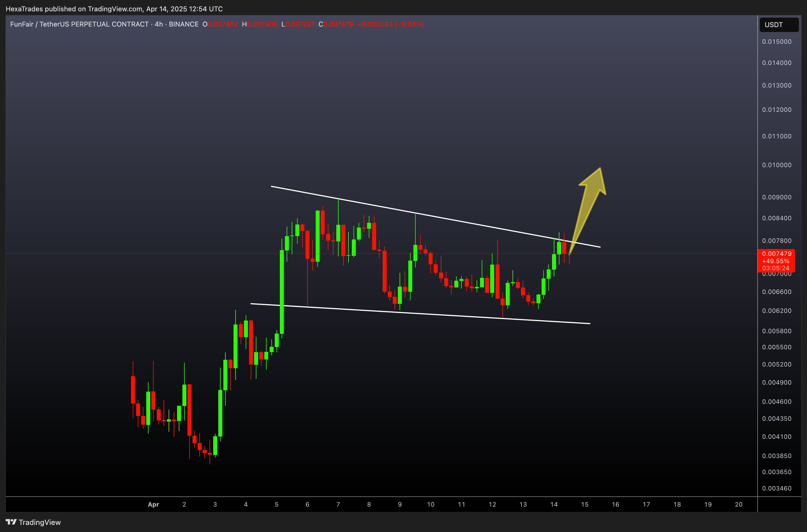Viewport: 807px width, 532px height.
Task: Click the 0.008400 price axis label
Action: pyautogui.click(x=777, y=218)
